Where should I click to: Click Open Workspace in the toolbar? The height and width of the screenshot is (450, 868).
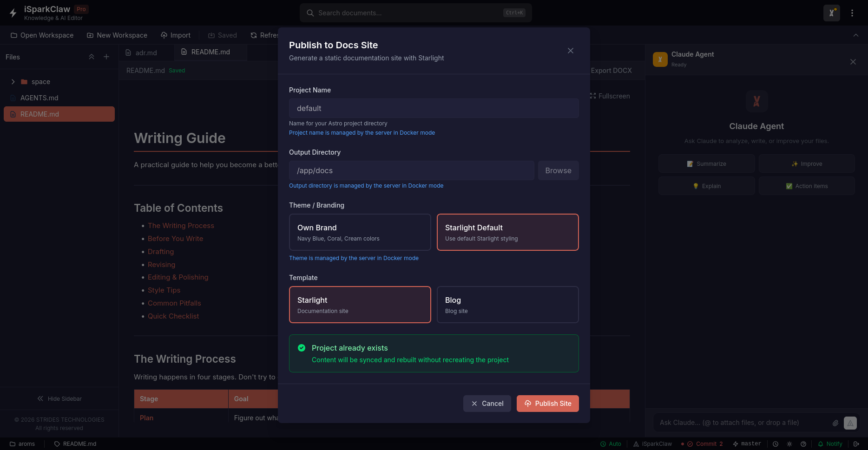point(42,35)
